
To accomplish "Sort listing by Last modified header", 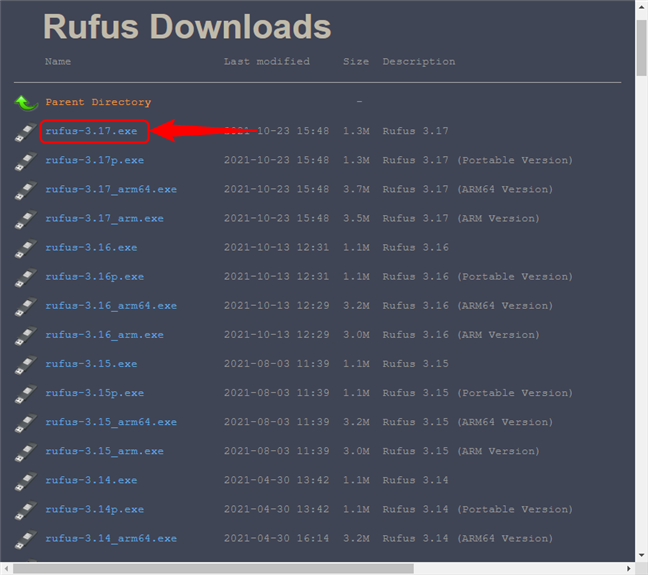I will pos(267,62).
